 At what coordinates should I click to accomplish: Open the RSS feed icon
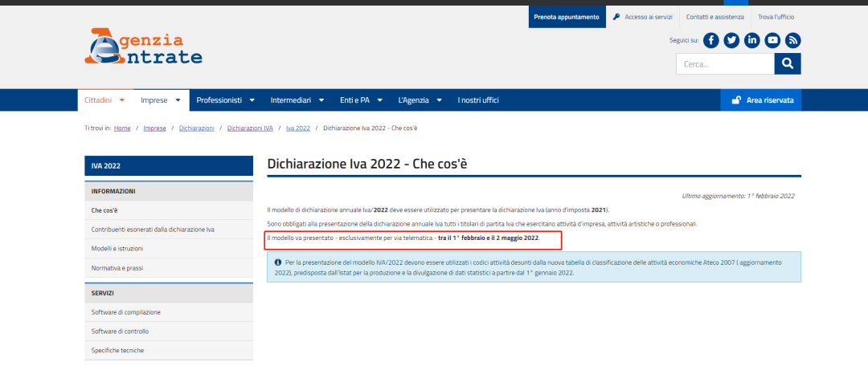point(792,40)
